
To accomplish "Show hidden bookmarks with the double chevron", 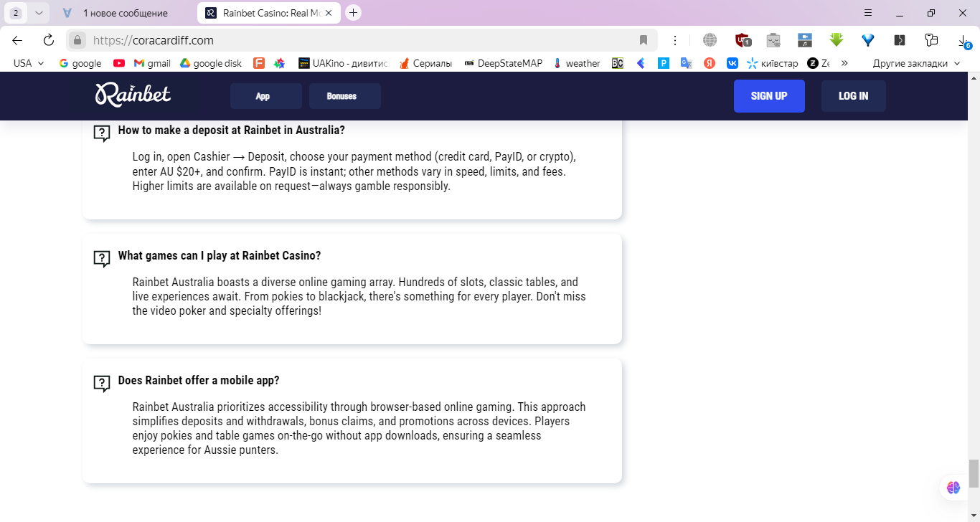I will coord(844,63).
